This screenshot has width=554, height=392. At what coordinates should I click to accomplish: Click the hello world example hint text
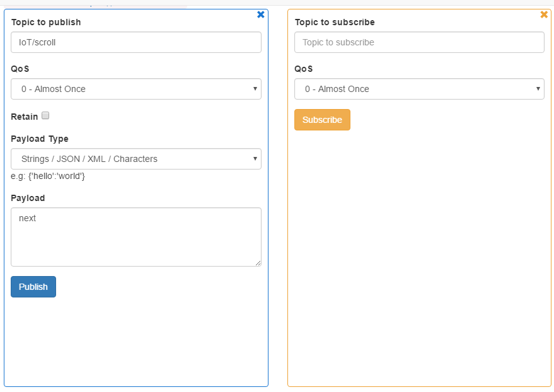pyautogui.click(x=48, y=176)
